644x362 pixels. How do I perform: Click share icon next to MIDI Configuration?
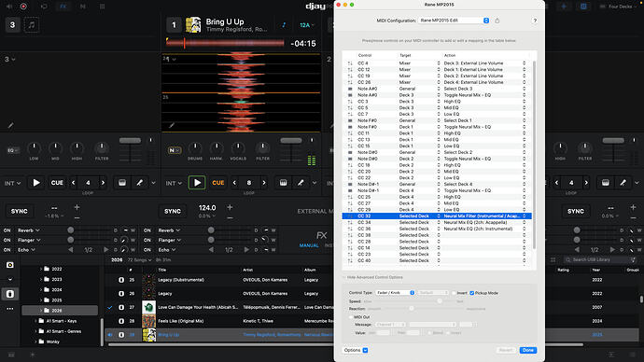tap(497, 21)
